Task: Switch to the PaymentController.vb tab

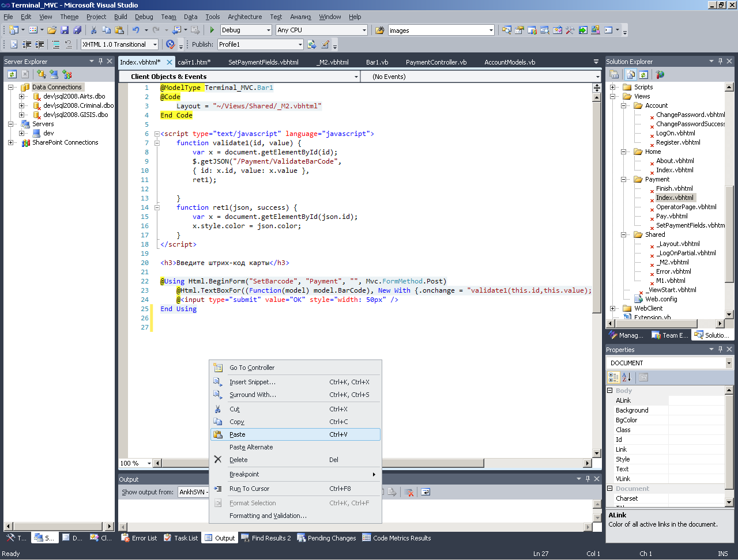Action: pyautogui.click(x=436, y=62)
